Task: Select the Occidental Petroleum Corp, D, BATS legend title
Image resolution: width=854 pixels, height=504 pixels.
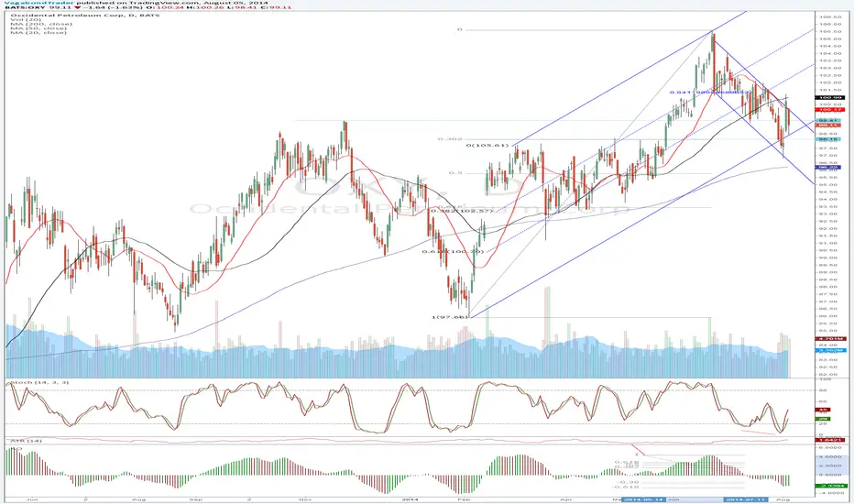Action: (85, 16)
